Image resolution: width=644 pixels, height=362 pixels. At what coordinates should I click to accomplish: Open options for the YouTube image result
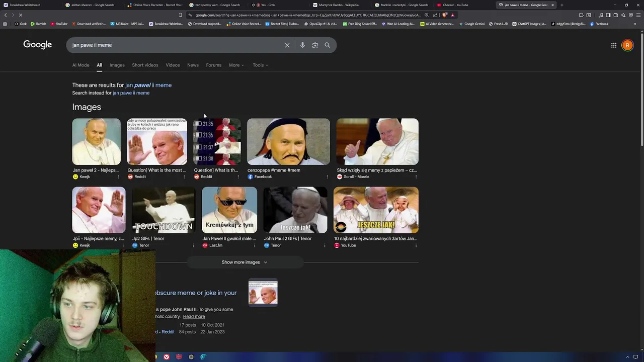(x=416, y=245)
